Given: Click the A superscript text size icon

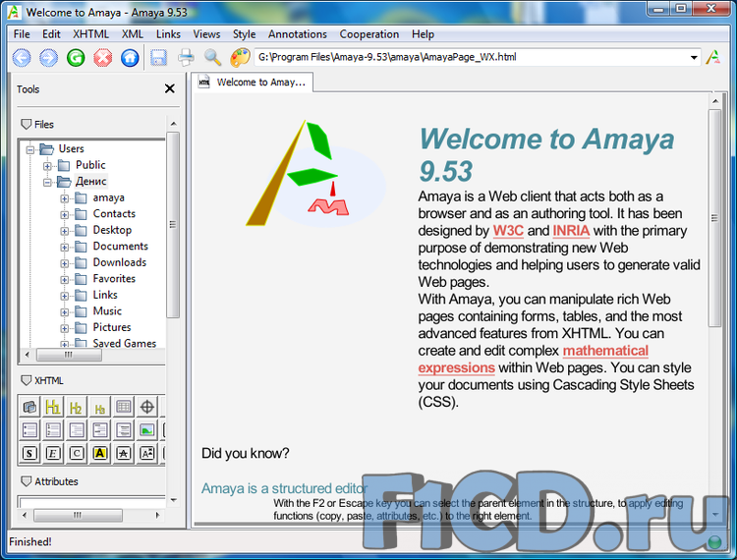Looking at the screenshot, I should [x=147, y=453].
